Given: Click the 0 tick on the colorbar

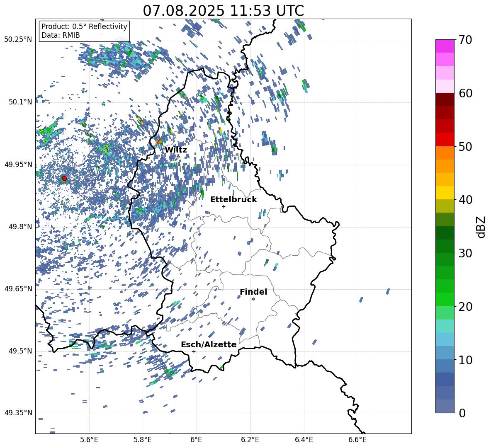Looking at the screenshot, I should click(x=462, y=413).
